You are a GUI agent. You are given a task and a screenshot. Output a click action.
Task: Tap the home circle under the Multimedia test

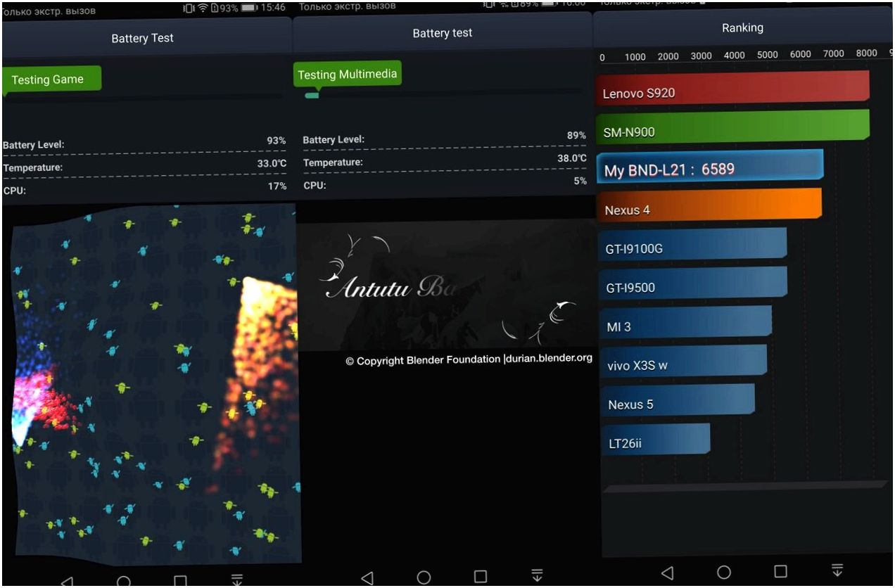pyautogui.click(x=424, y=577)
